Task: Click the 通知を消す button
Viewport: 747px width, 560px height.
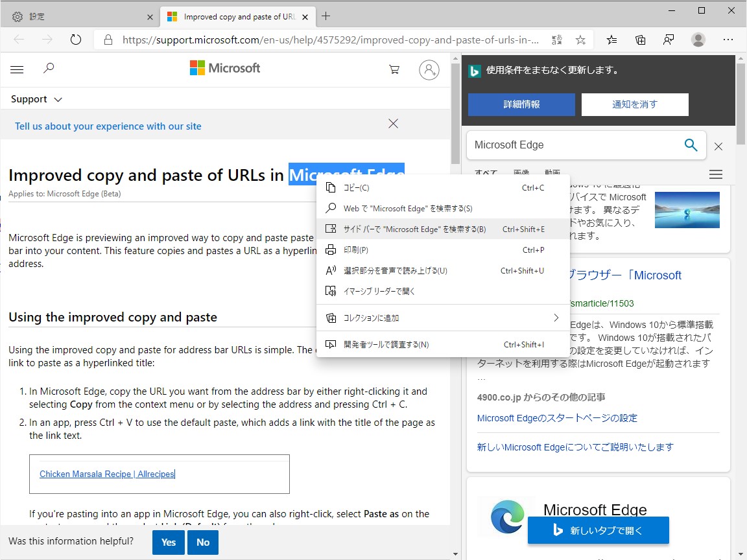Action: click(x=635, y=104)
